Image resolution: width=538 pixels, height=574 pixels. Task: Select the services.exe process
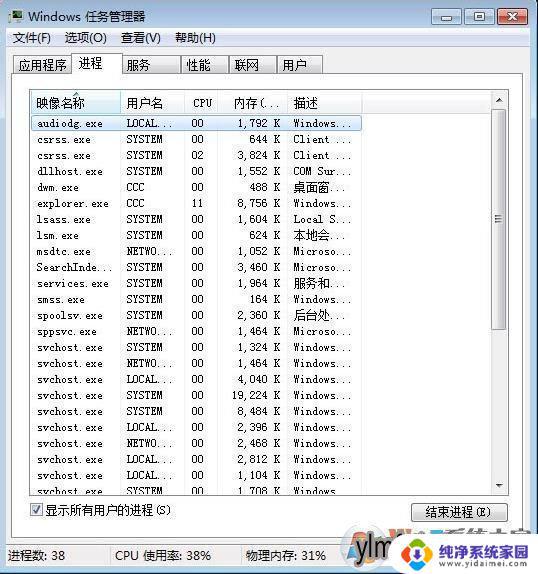(x=196, y=283)
